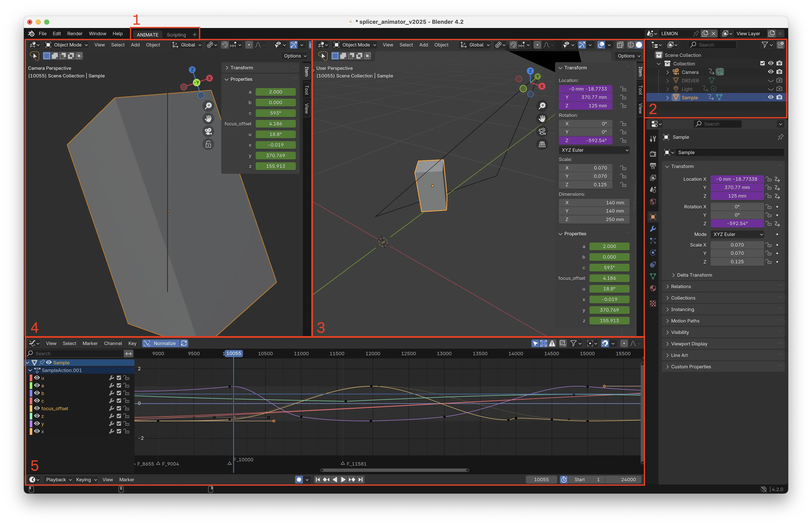Click the focus_offset value slider in the left viewport
The height and width of the screenshot is (525, 812).
(275, 124)
